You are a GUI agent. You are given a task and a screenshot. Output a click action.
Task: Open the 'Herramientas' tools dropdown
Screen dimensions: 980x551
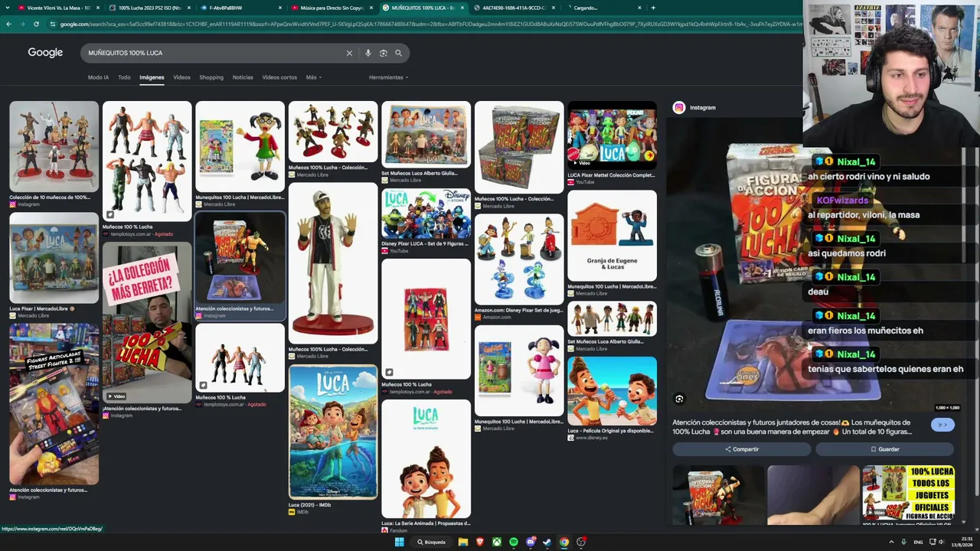coord(388,77)
